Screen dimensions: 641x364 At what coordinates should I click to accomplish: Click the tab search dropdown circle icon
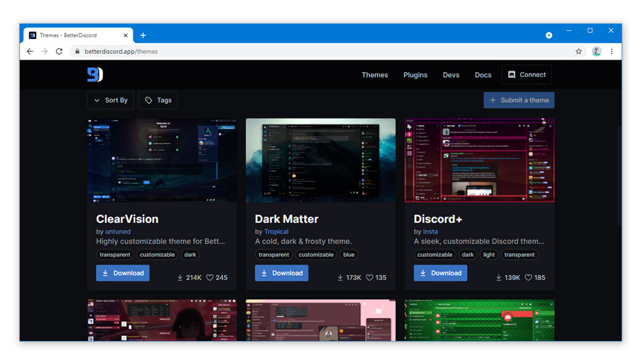(549, 35)
